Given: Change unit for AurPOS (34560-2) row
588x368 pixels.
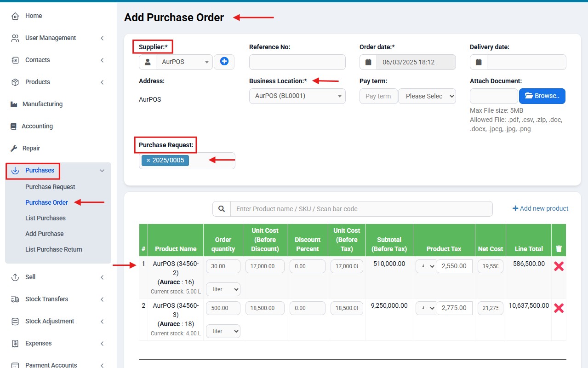Looking at the screenshot, I should 223,289.
